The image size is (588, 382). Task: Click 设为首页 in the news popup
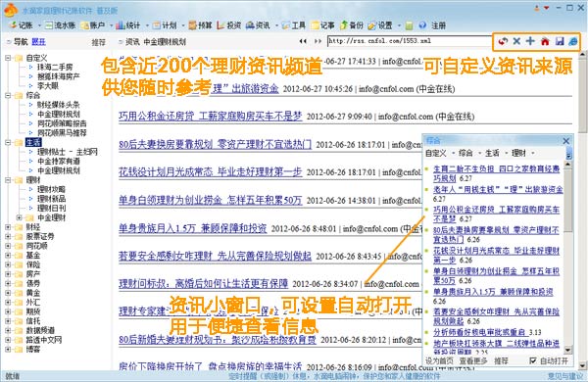pyautogui.click(x=439, y=360)
